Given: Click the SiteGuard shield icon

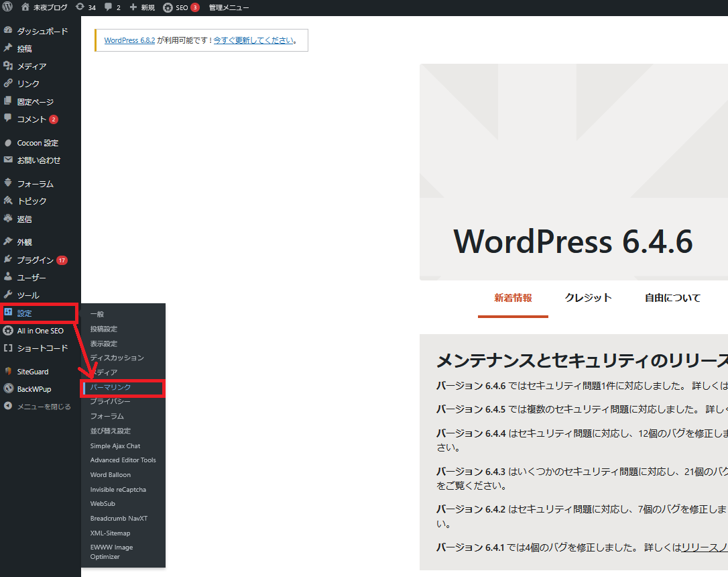Looking at the screenshot, I should (x=8, y=371).
